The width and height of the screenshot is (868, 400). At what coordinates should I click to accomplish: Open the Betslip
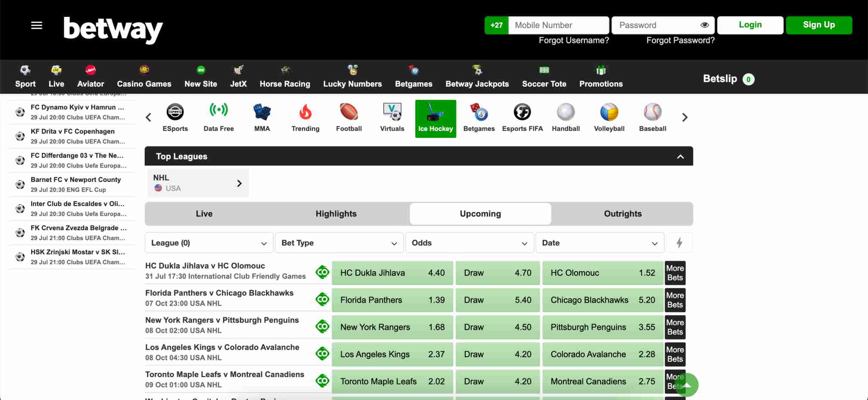tap(728, 79)
